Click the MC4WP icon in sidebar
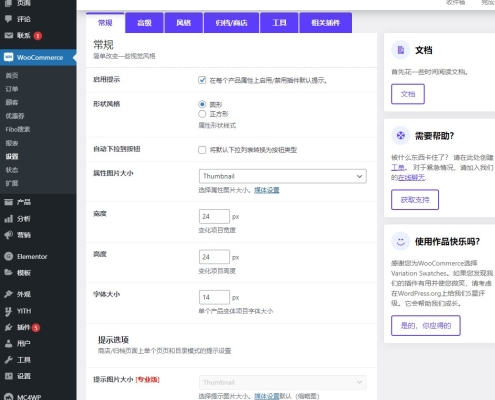 click(x=8, y=397)
